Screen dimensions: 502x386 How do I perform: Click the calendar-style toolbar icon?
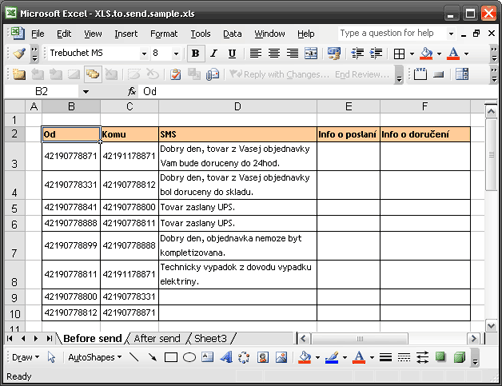(x=420, y=74)
